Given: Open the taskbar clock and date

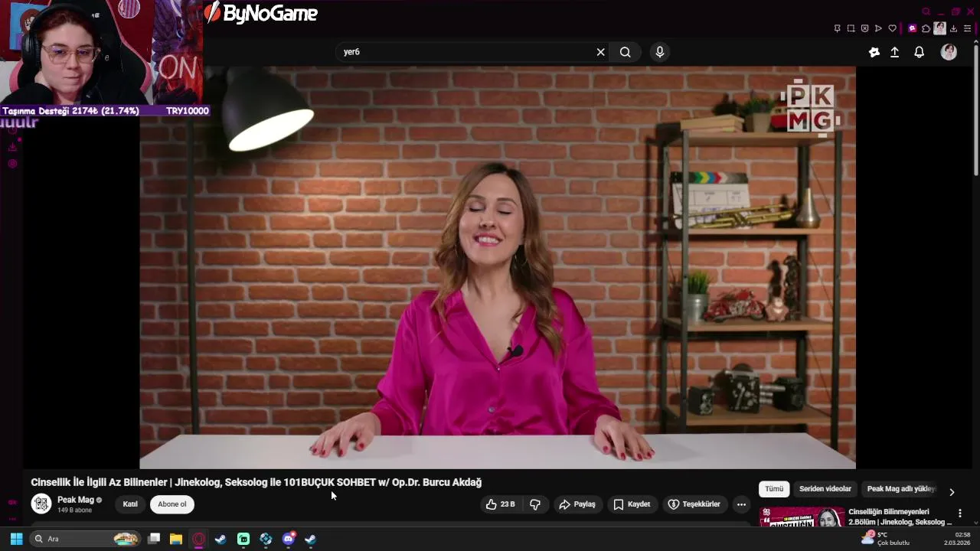Looking at the screenshot, I should pos(957,539).
